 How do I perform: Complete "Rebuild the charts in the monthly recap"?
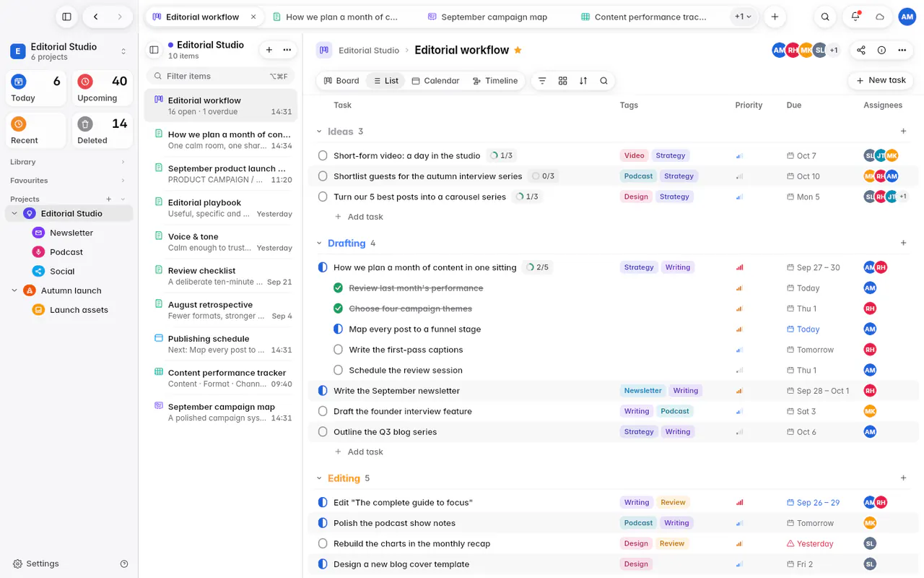pyautogui.click(x=323, y=543)
